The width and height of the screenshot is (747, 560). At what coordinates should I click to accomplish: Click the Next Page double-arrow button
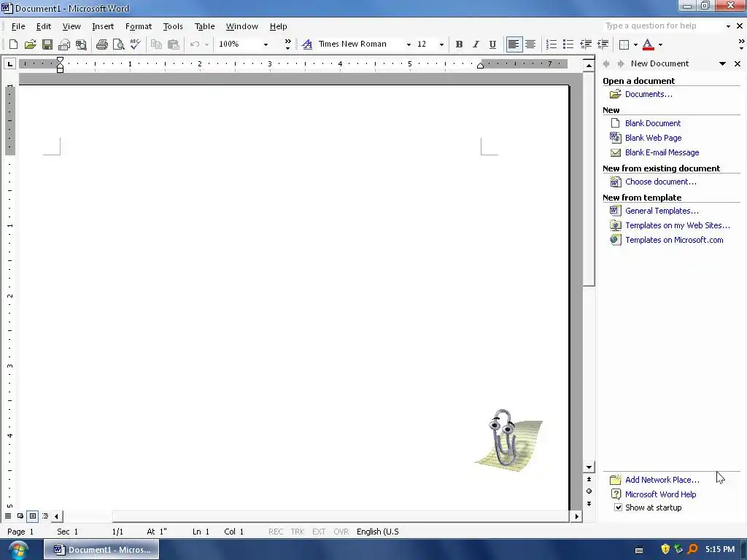tap(589, 503)
